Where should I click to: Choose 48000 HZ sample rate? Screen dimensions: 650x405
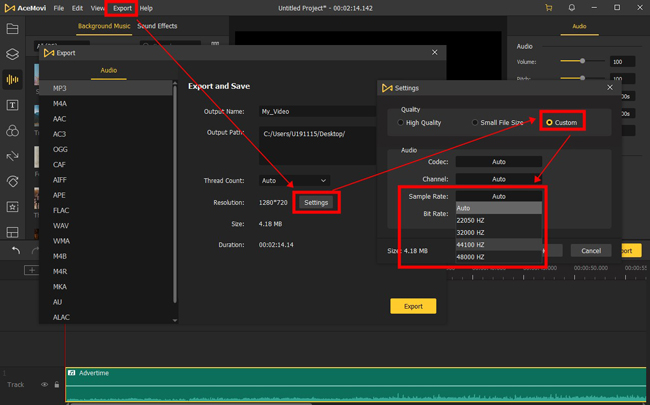pos(499,257)
